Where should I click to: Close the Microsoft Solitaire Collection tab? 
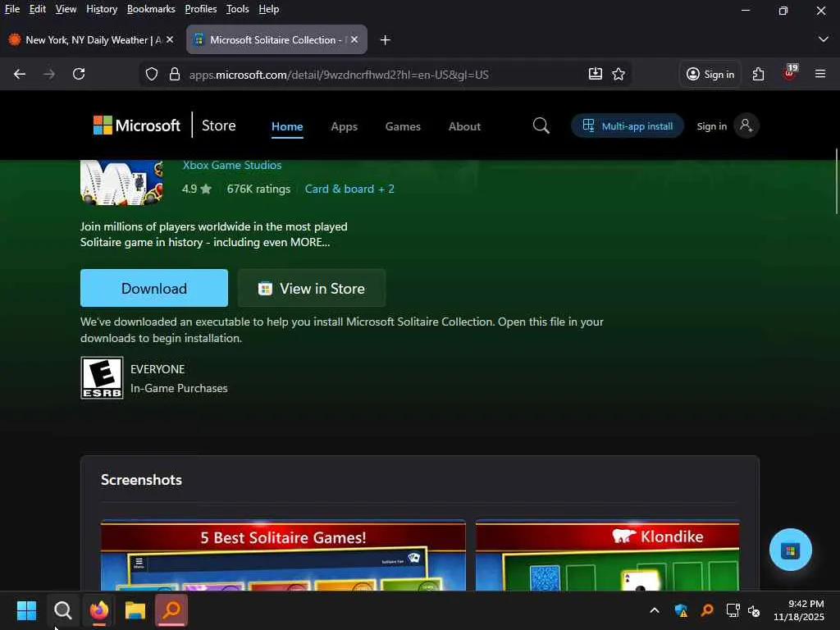[x=354, y=39]
